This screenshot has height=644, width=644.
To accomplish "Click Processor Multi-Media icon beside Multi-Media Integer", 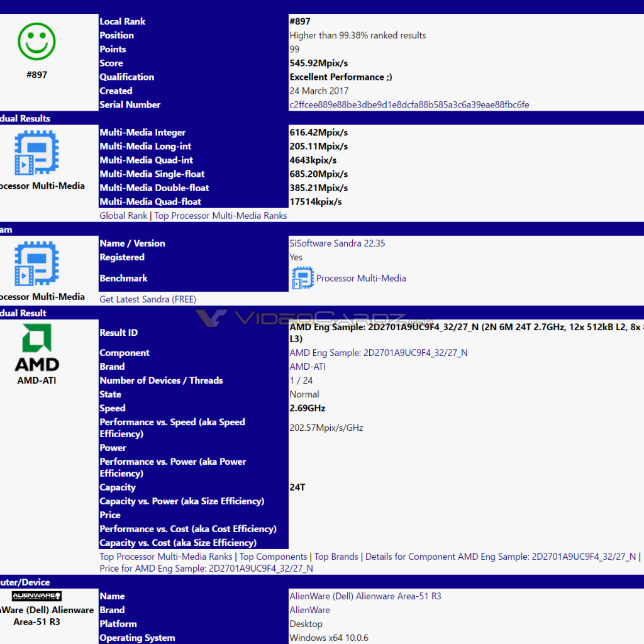I will pyautogui.click(x=36, y=152).
